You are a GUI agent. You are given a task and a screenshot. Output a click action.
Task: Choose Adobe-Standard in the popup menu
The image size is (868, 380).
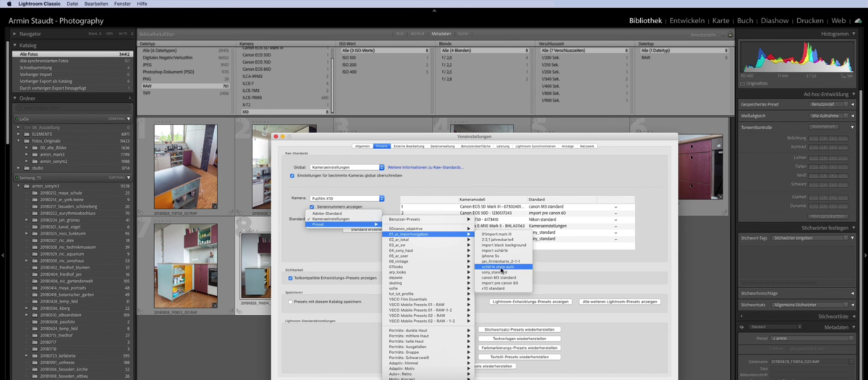pyautogui.click(x=343, y=214)
